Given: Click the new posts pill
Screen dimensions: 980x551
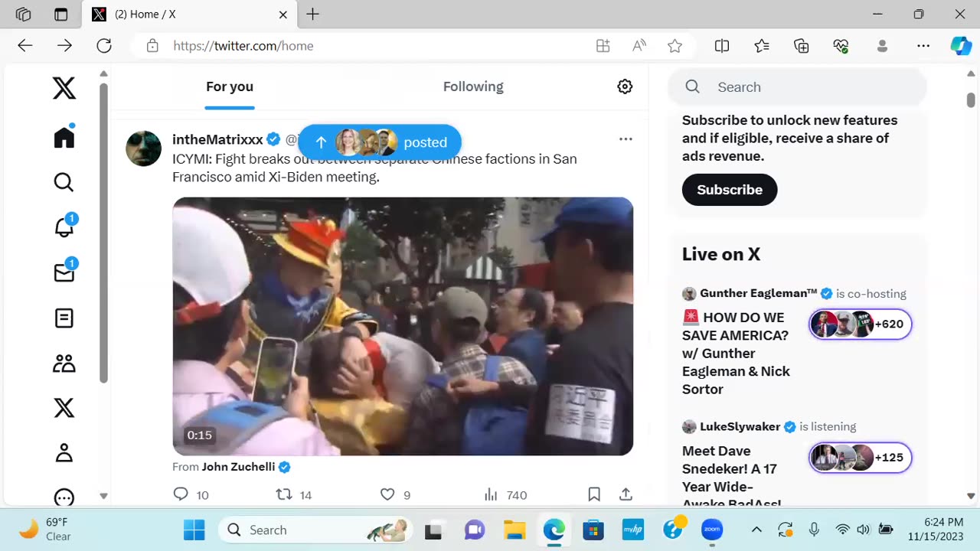Looking at the screenshot, I should click(380, 142).
